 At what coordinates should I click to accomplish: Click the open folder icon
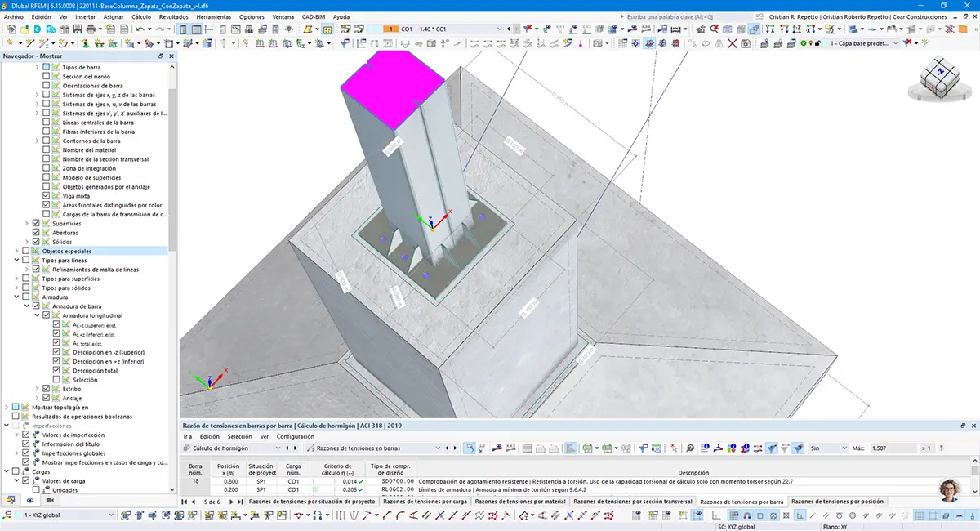click(24, 29)
